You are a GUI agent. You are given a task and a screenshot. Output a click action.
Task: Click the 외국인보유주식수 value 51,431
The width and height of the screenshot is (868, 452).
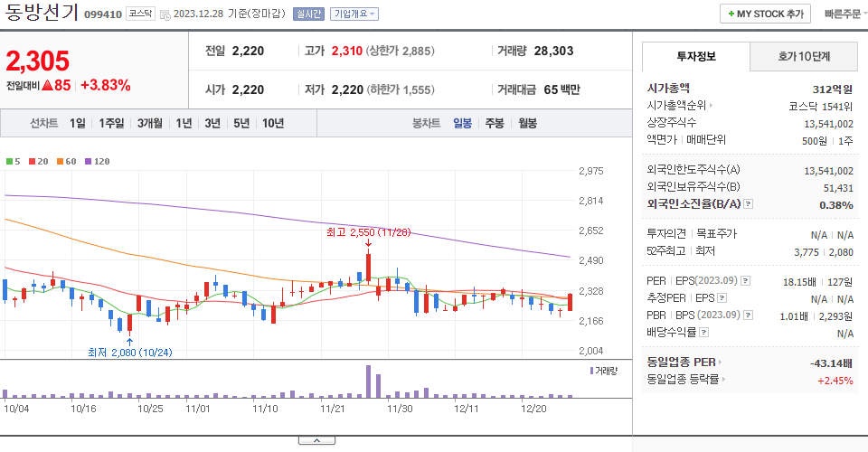838,188
